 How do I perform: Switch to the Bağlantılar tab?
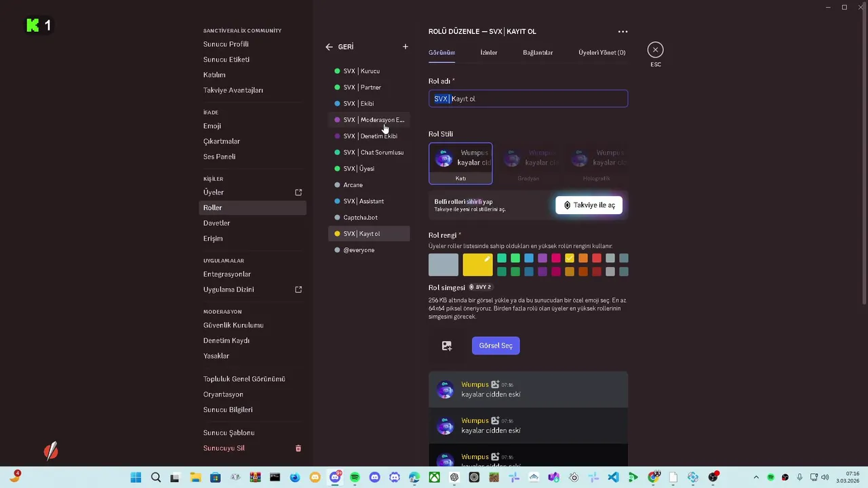coord(538,52)
